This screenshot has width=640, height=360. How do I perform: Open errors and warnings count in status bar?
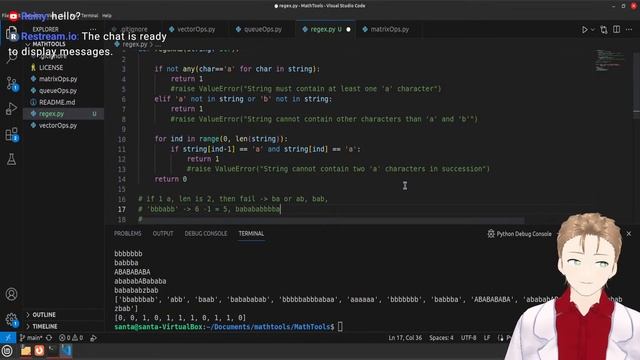click(x=71, y=338)
